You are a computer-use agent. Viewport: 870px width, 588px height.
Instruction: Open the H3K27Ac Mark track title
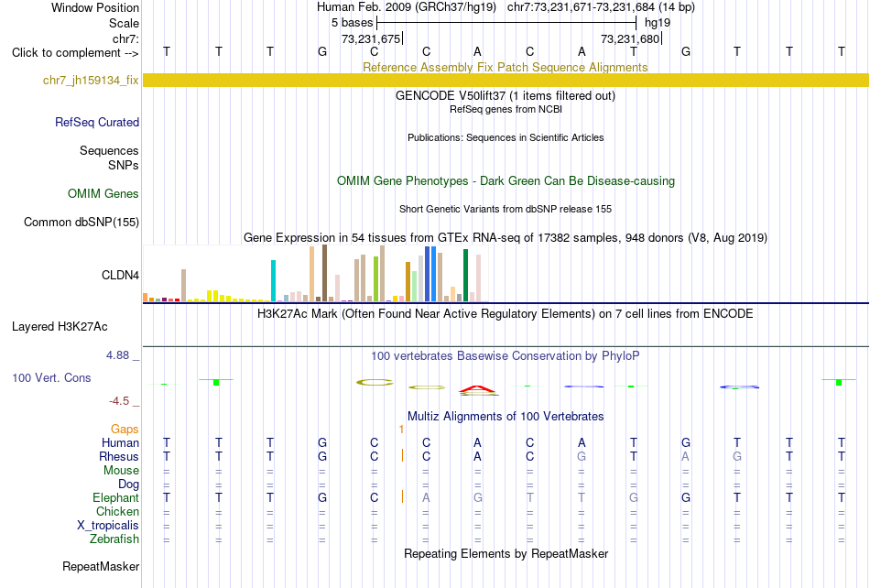pos(505,314)
